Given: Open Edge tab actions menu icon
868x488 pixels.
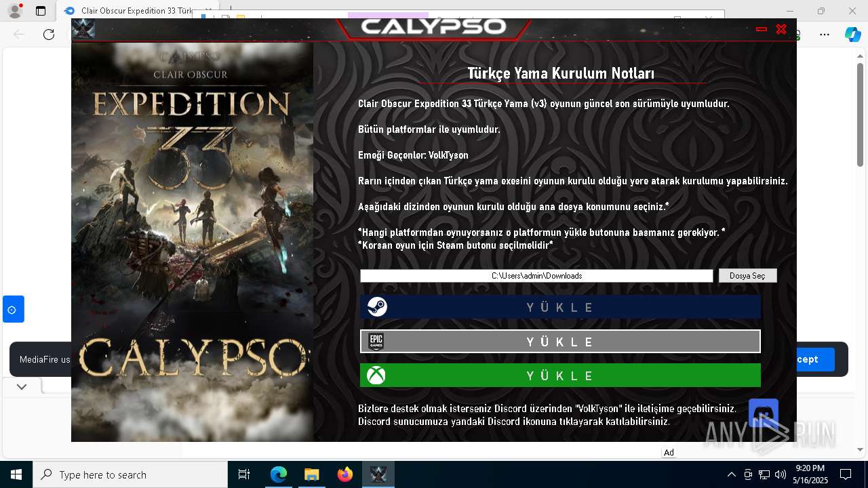Looking at the screenshot, I should pos(41,11).
